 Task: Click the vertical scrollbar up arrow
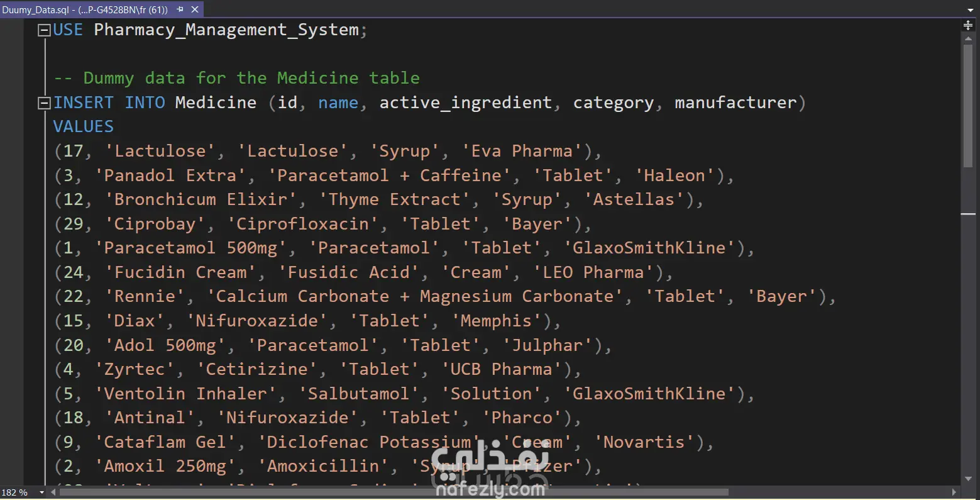pos(968,38)
